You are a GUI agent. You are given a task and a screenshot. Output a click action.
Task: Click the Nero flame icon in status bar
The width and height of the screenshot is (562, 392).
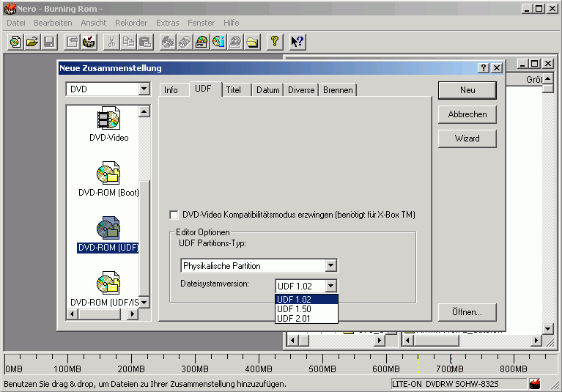(535, 384)
